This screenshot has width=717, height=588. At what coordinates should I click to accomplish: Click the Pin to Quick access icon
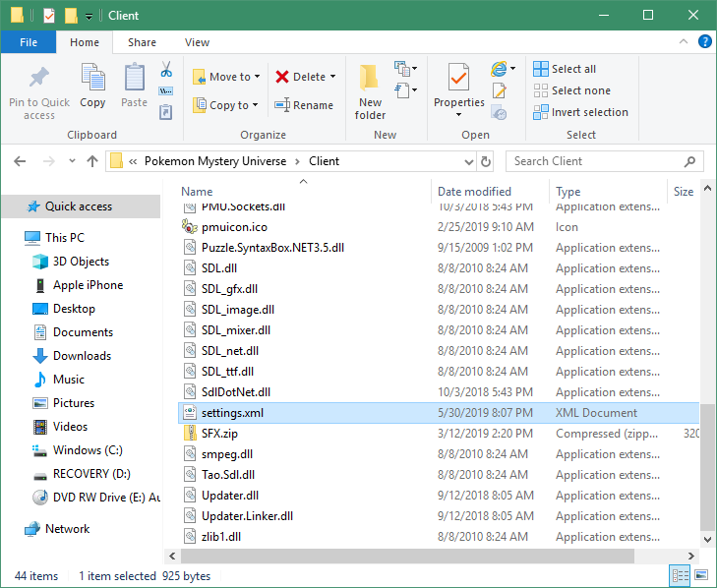pos(39,77)
